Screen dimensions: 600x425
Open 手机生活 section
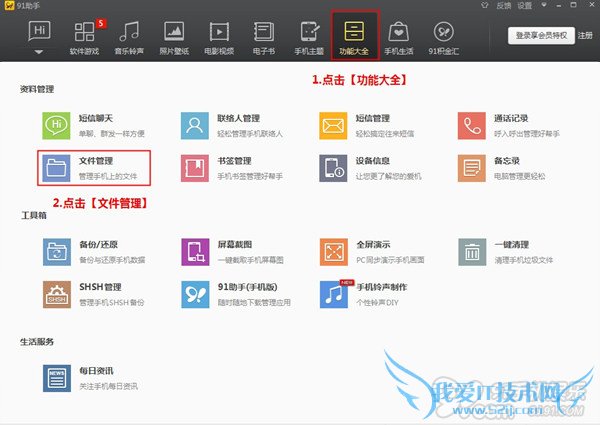click(x=399, y=37)
